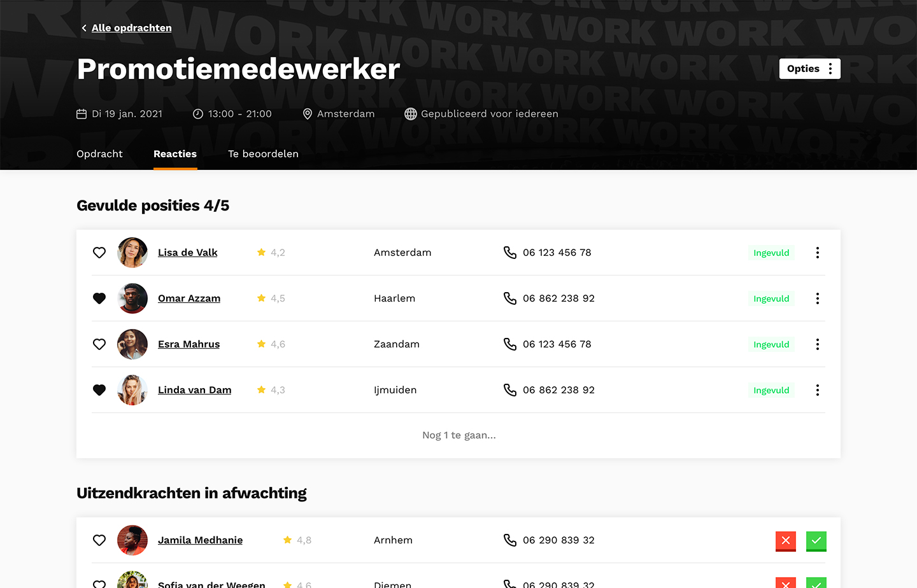917x588 pixels.
Task: Click the Uitzendkrachten in afwachting heading
Action: [x=192, y=493]
